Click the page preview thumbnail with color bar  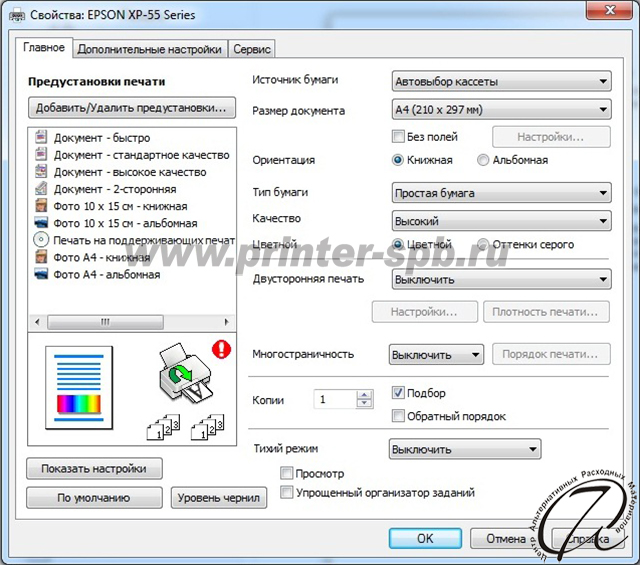[x=79, y=388]
